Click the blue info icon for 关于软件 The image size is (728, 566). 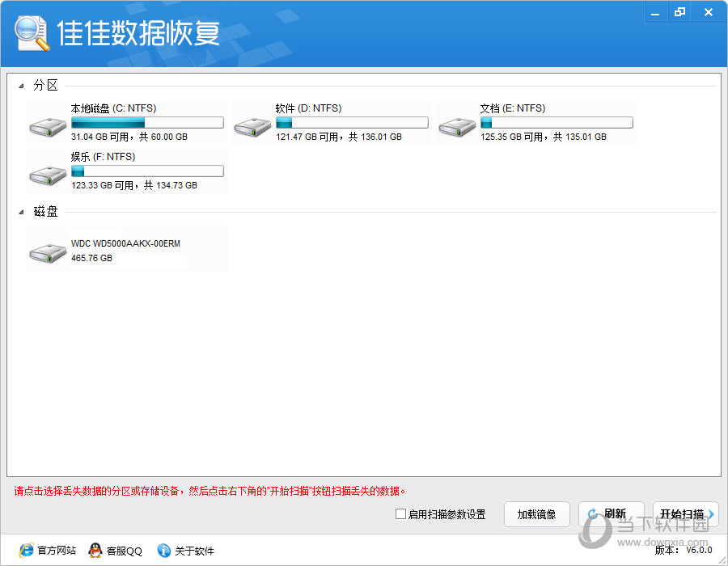(164, 551)
